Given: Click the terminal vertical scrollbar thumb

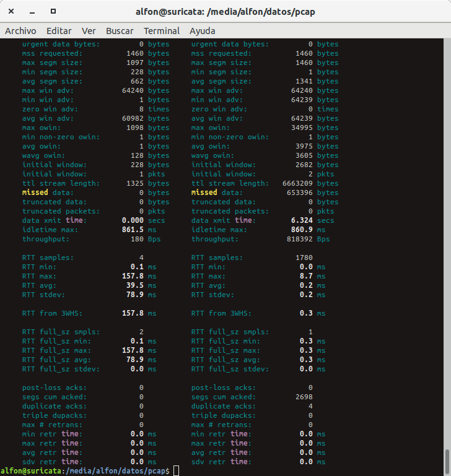Looking at the screenshot, I should pyautogui.click(x=447, y=461).
